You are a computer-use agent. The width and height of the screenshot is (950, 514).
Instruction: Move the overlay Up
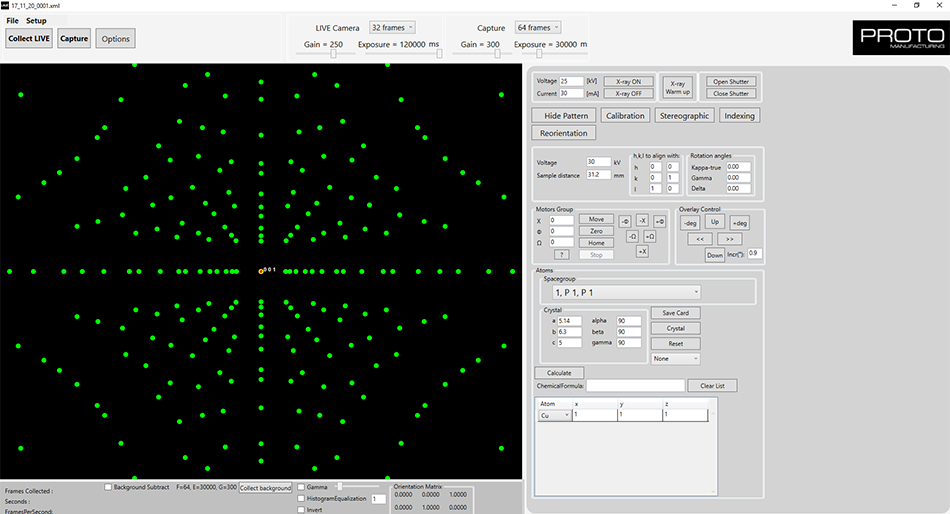[715, 222]
